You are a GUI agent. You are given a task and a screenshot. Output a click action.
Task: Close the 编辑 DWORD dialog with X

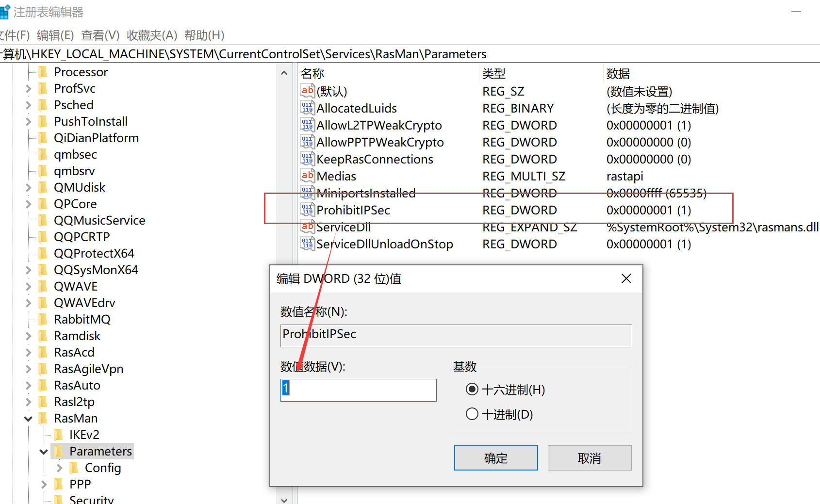tap(626, 278)
